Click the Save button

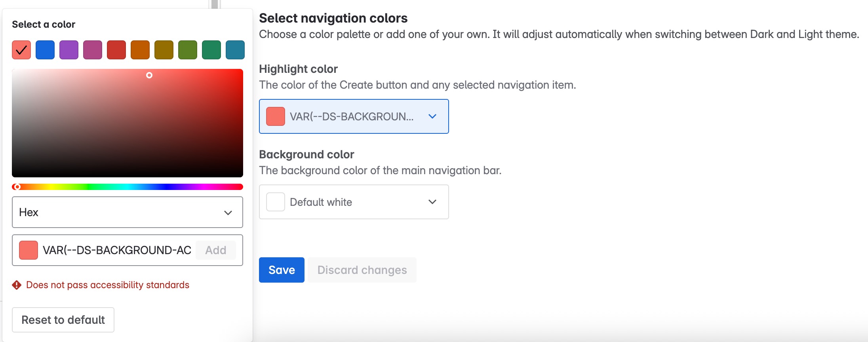(x=282, y=270)
